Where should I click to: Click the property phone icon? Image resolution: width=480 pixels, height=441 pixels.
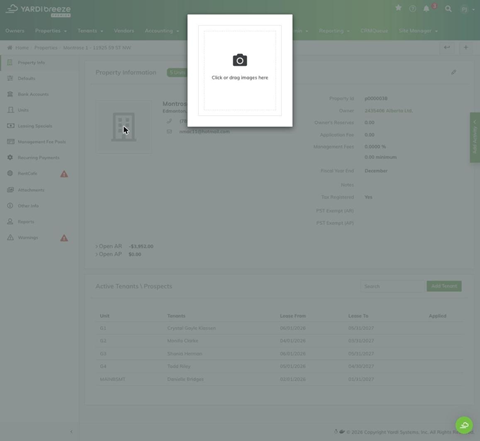coord(169,121)
